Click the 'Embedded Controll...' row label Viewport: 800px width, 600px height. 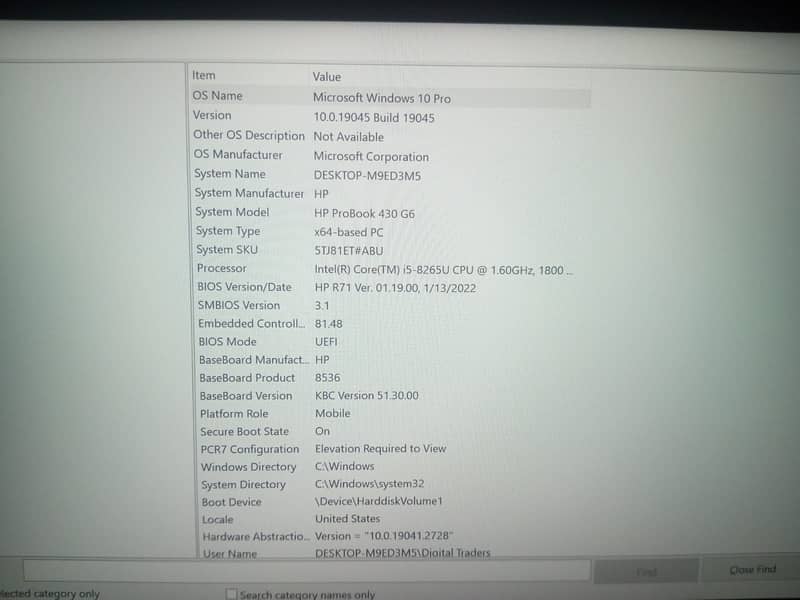tap(252, 324)
